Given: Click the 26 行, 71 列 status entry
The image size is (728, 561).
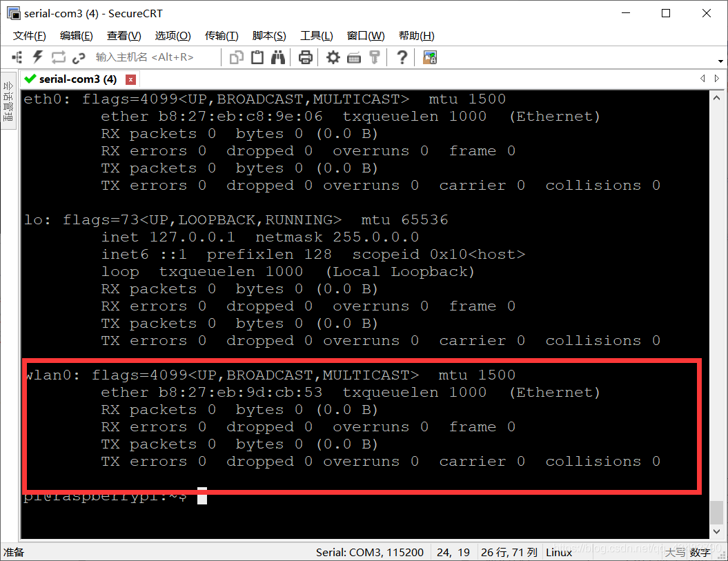Looking at the screenshot, I should pyautogui.click(x=509, y=552).
